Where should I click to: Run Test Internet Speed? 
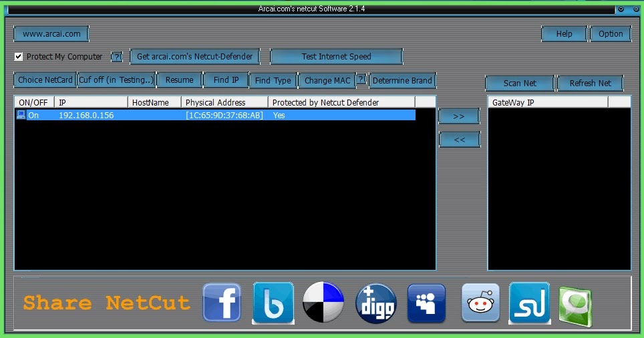[x=337, y=56]
